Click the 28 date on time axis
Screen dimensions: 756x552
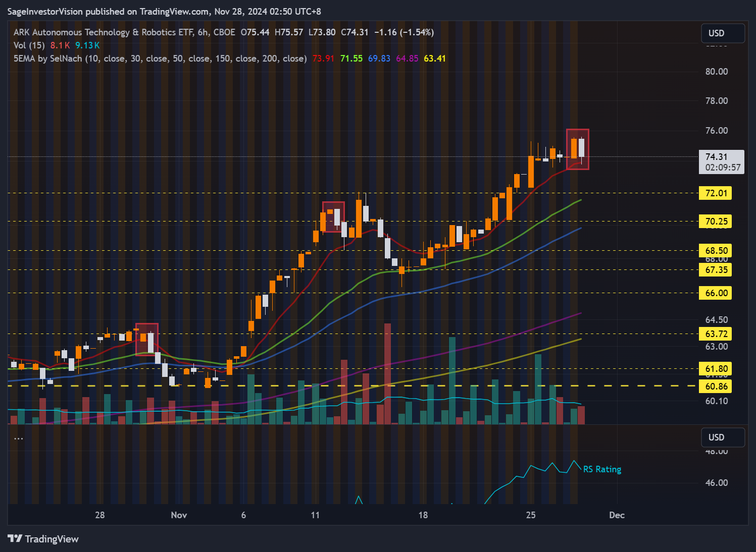(100, 515)
